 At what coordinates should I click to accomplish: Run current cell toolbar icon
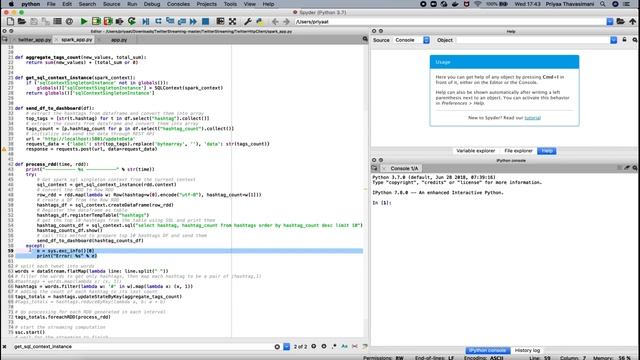(x=96, y=22)
